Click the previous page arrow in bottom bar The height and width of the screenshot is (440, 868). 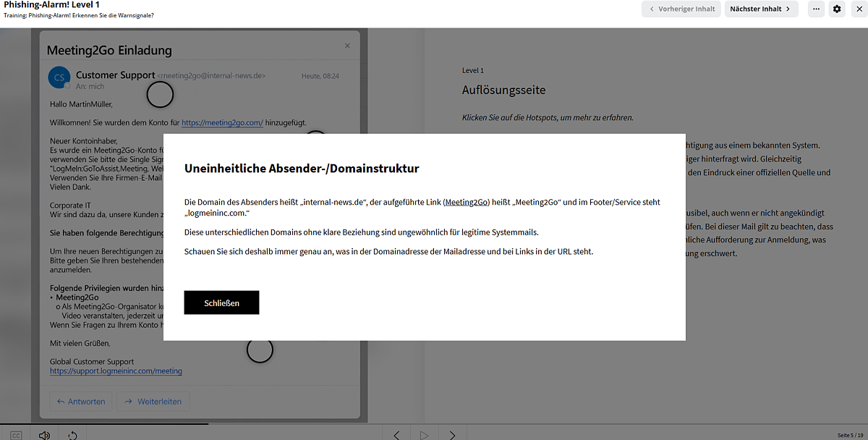tap(396, 435)
